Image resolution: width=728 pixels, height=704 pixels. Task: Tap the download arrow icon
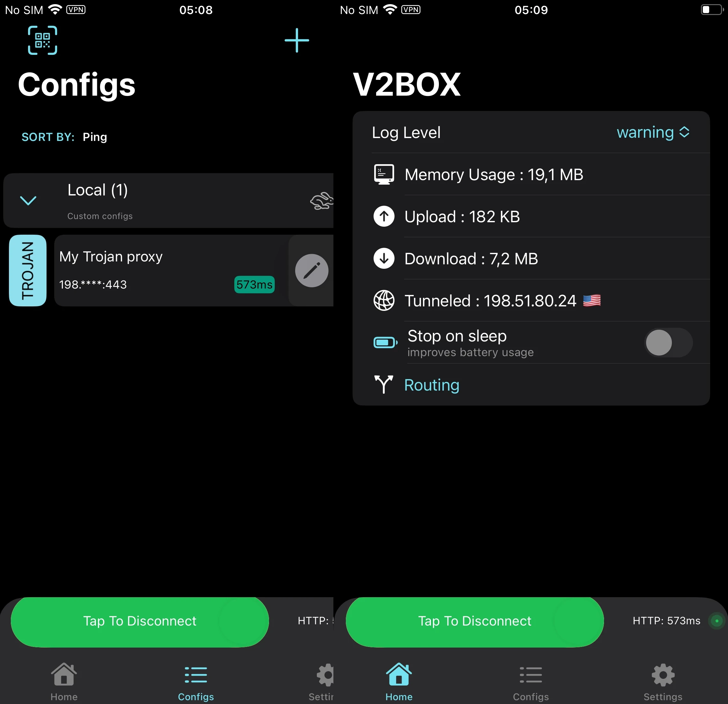pos(384,258)
